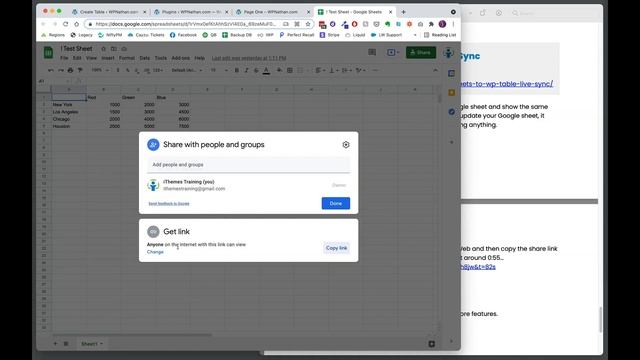This screenshot has width=640, height=360.
Task: Click Explore icon at bottom right
Action: (x=431, y=344)
